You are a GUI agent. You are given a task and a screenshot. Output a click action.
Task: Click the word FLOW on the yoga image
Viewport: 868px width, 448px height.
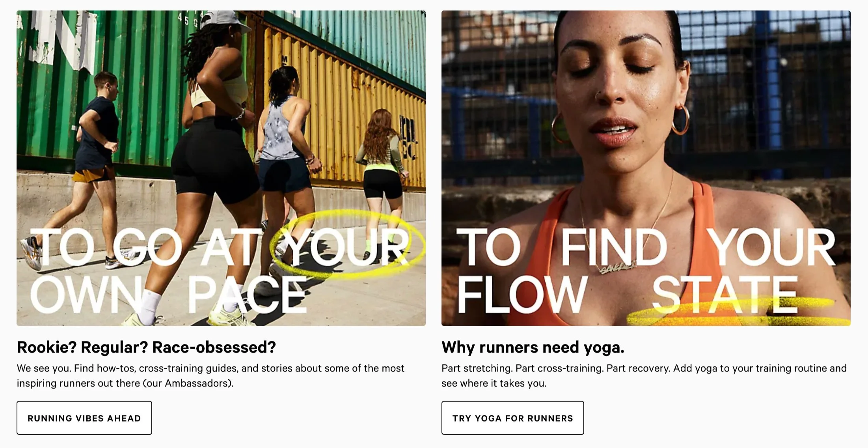click(x=522, y=294)
